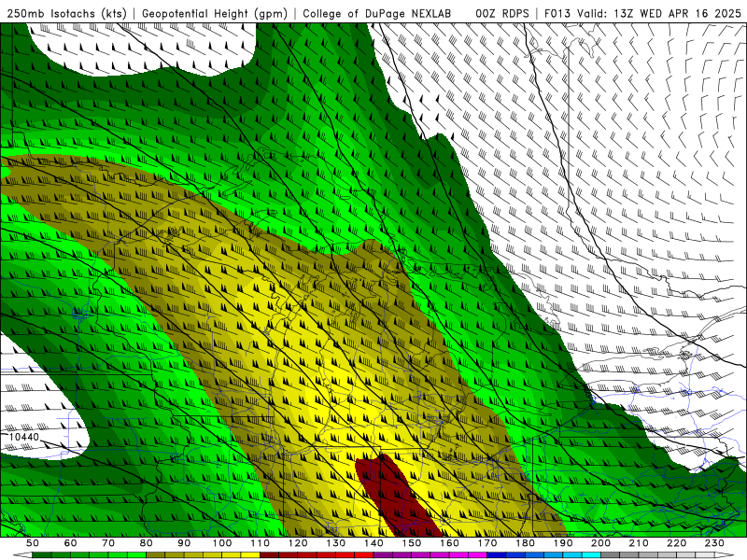
Task: Click the "F013 Valid: 13Z WED APR 16 2025" text
Action: 642,14
